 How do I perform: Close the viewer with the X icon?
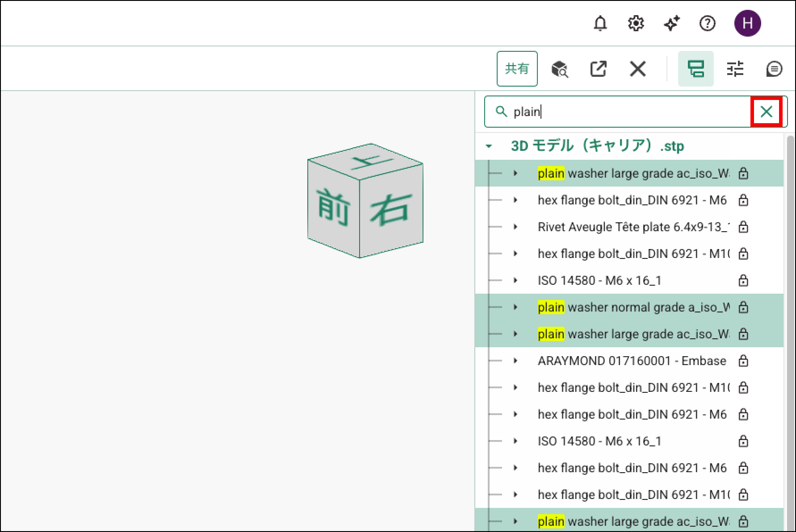(637, 69)
